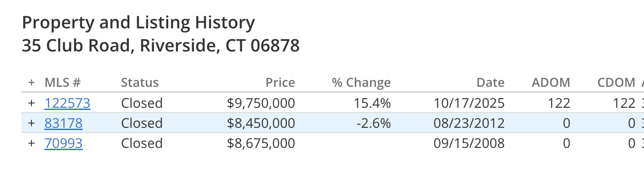Open MLS listing 122573 link
The width and height of the screenshot is (644, 178).
click(x=67, y=103)
